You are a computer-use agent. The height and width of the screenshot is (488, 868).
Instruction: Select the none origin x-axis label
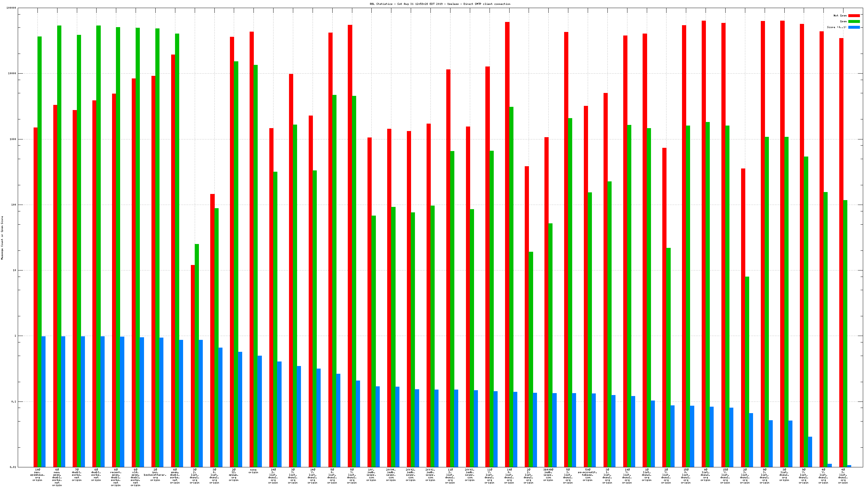[x=253, y=471]
